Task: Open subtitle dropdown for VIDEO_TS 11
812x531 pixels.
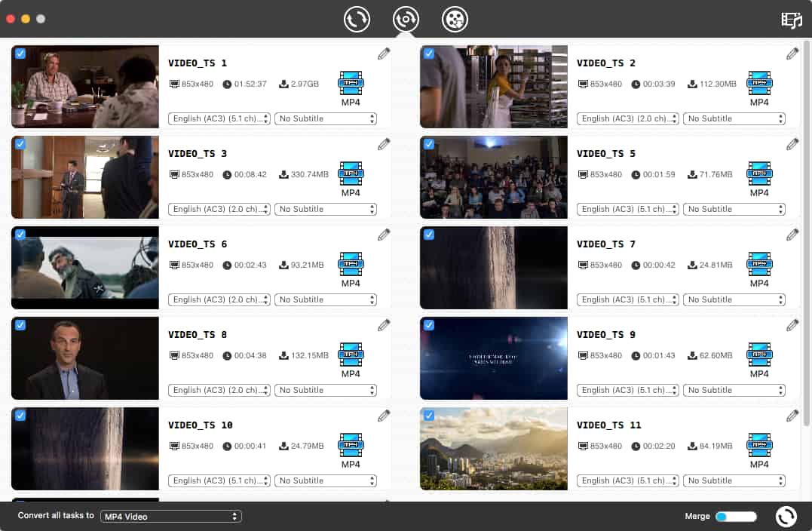Action: click(734, 480)
